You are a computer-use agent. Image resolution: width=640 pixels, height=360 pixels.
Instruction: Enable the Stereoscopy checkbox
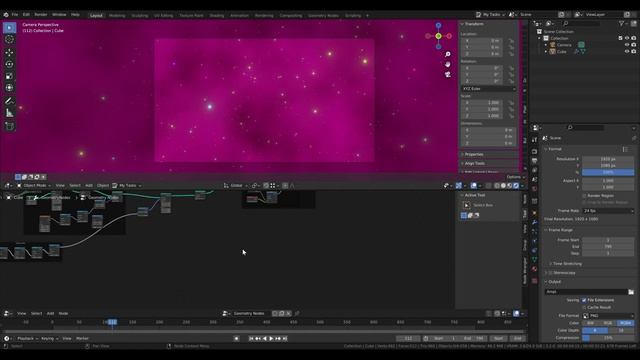click(x=550, y=273)
